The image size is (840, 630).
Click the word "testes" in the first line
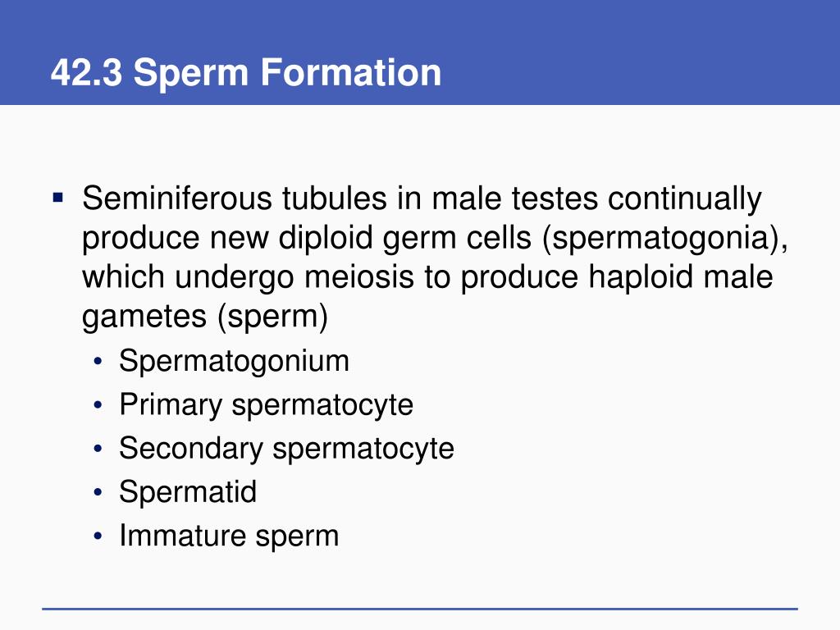(x=555, y=199)
